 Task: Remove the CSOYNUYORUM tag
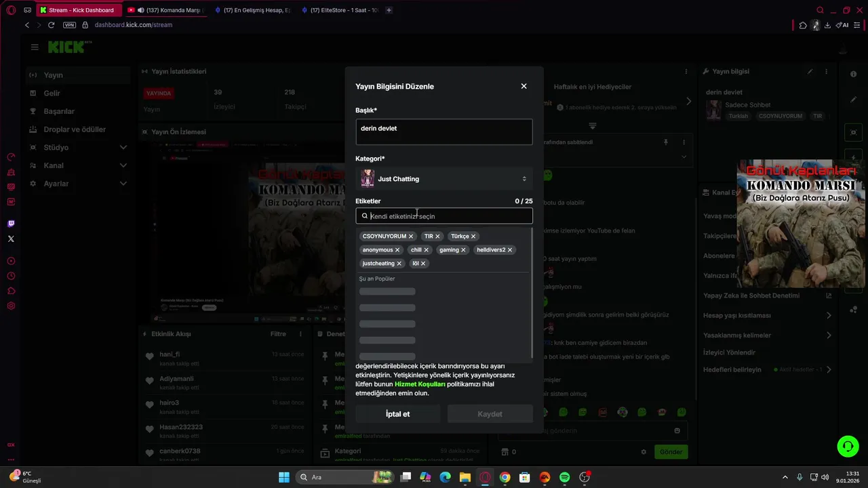[x=411, y=237]
